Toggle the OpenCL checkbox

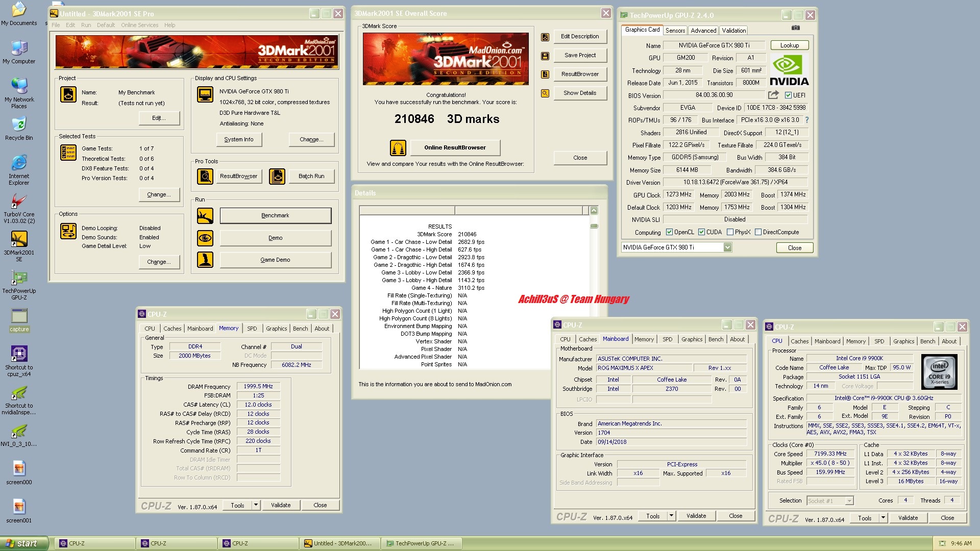coord(669,232)
